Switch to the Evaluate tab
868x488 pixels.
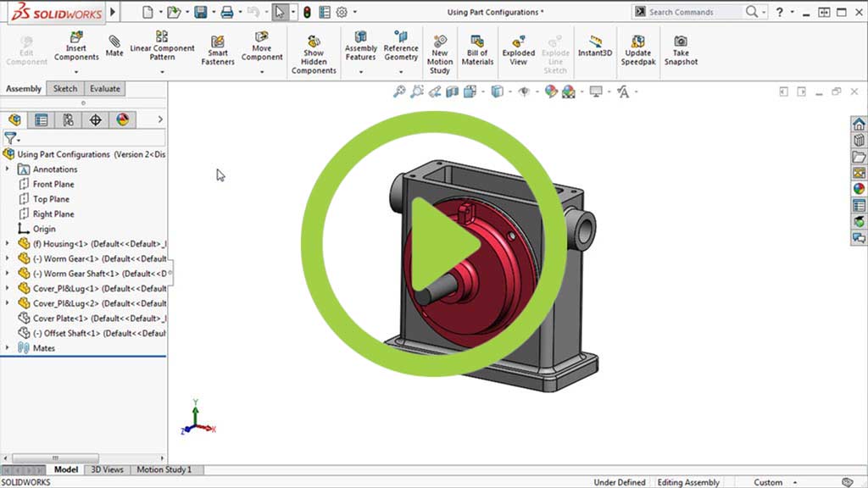tap(105, 89)
